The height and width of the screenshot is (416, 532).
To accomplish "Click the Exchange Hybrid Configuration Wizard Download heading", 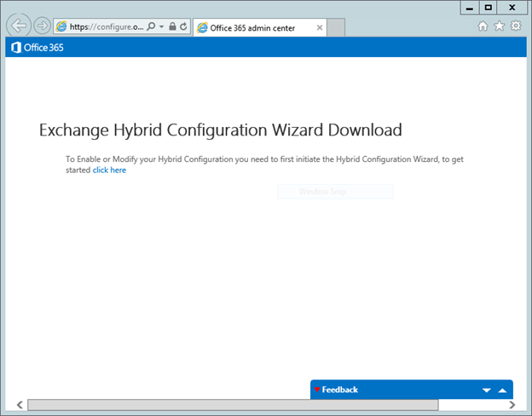I will (x=221, y=130).
